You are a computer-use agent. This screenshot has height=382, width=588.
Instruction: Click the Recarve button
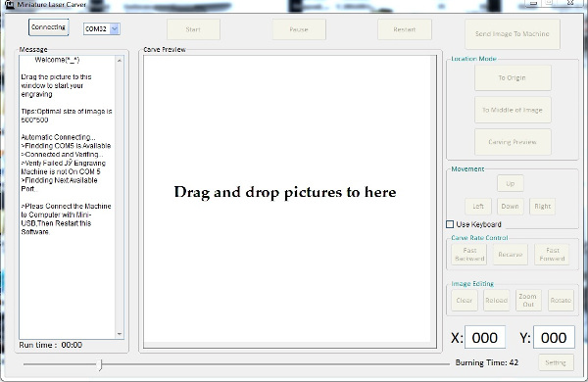pos(510,255)
